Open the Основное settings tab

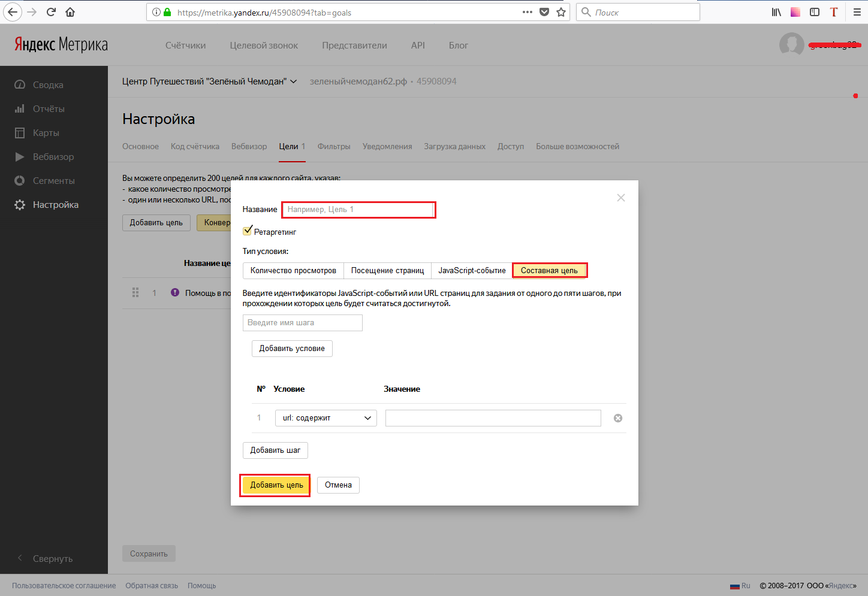140,146
